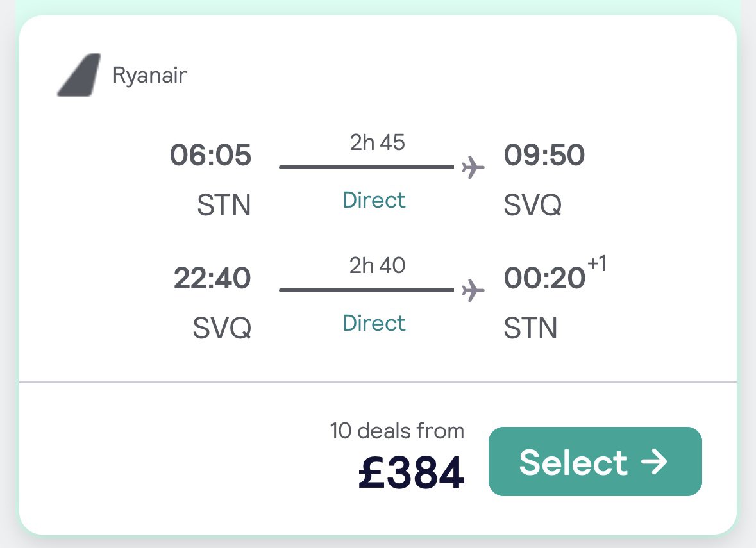Click the 22:40 return departure time
The width and height of the screenshot is (756, 548).
pos(212,279)
